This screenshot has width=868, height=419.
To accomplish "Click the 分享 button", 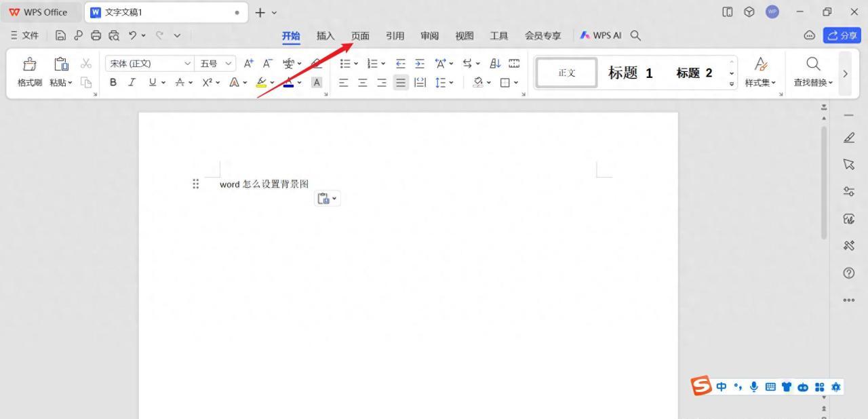I will [x=843, y=35].
